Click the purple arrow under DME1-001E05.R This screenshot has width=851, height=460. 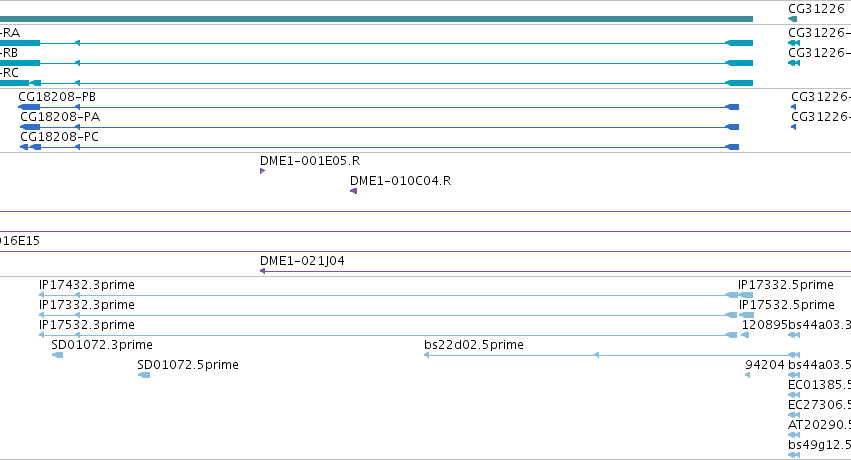pyautogui.click(x=263, y=171)
